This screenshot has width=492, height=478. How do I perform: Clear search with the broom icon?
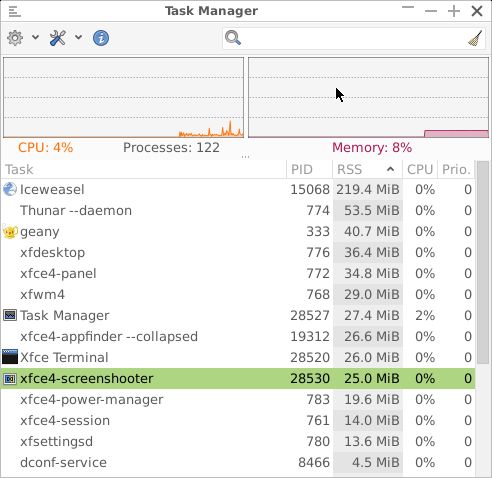coord(475,38)
